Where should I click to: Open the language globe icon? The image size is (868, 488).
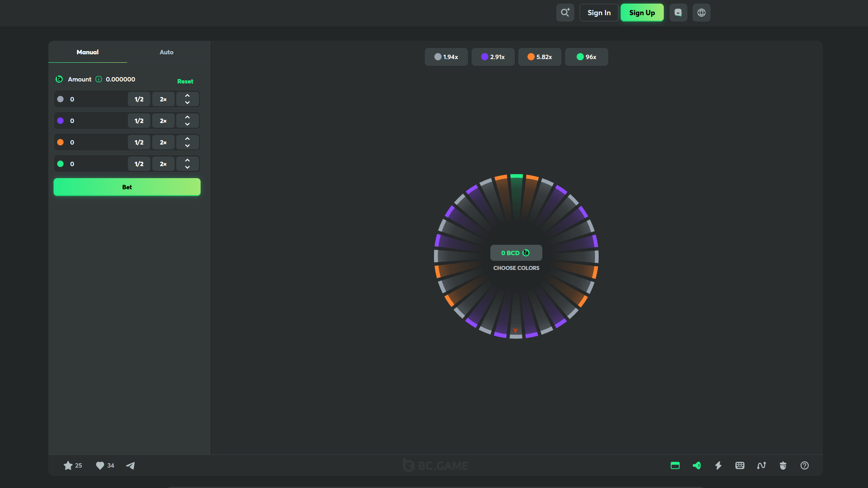click(x=701, y=13)
